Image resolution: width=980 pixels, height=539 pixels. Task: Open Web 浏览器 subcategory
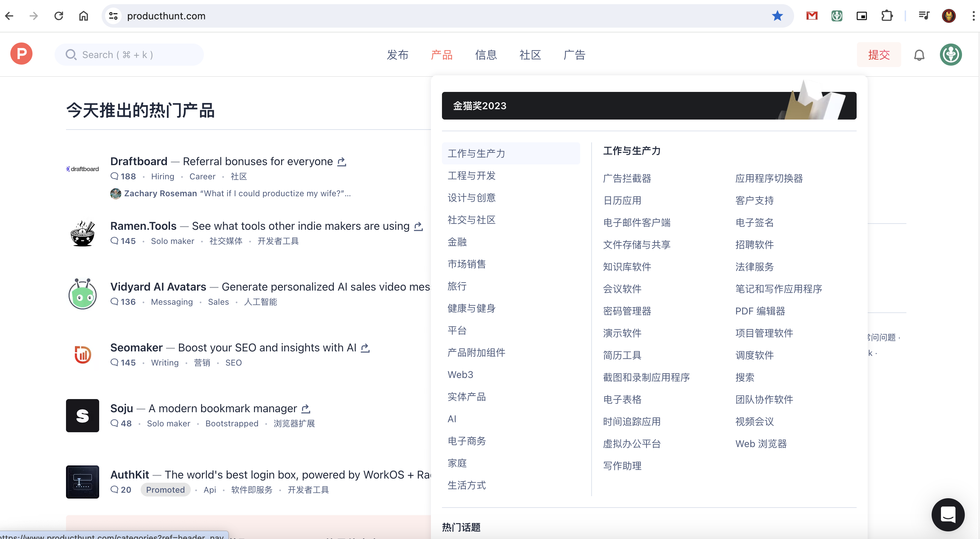pos(761,444)
